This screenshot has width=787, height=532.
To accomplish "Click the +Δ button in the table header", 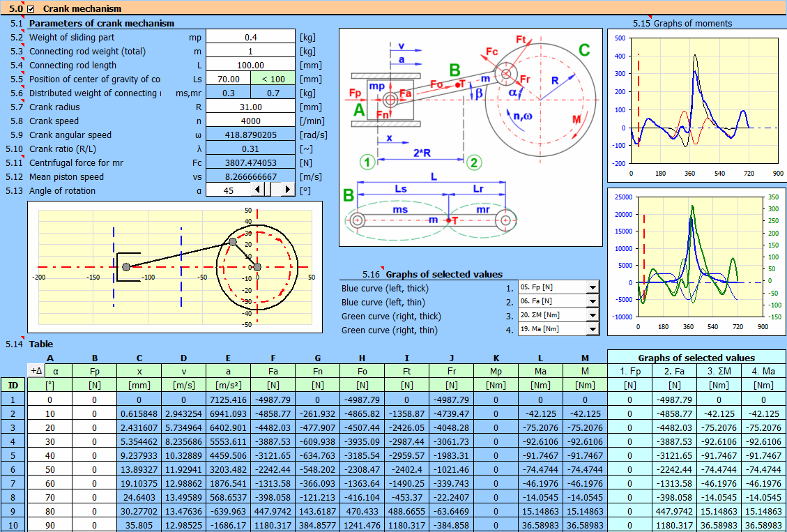I will click(x=36, y=371).
